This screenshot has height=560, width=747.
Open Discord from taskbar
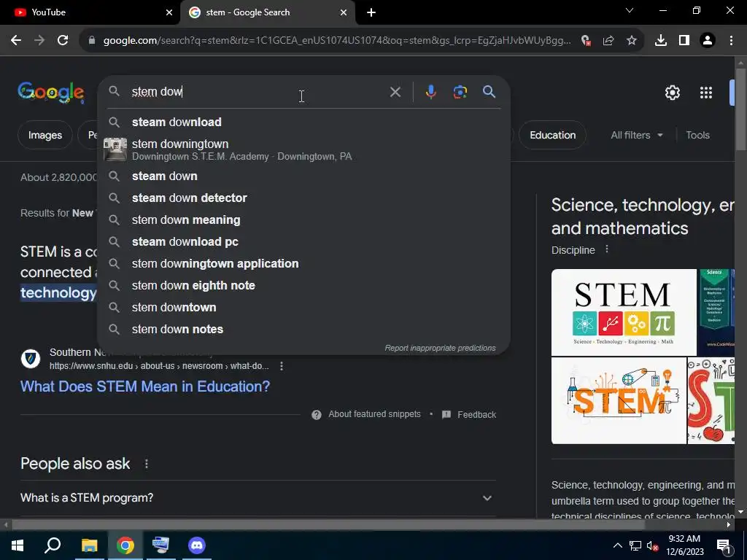(x=196, y=545)
